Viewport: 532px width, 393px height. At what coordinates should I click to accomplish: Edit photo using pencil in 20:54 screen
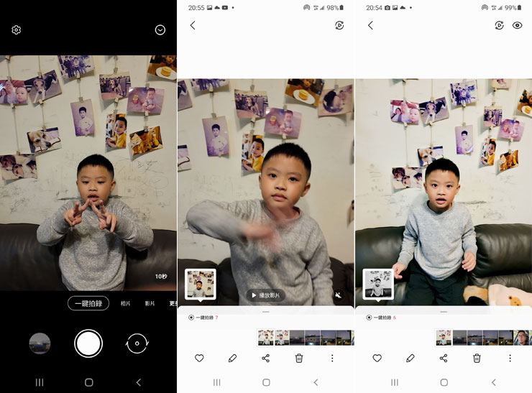coord(411,358)
